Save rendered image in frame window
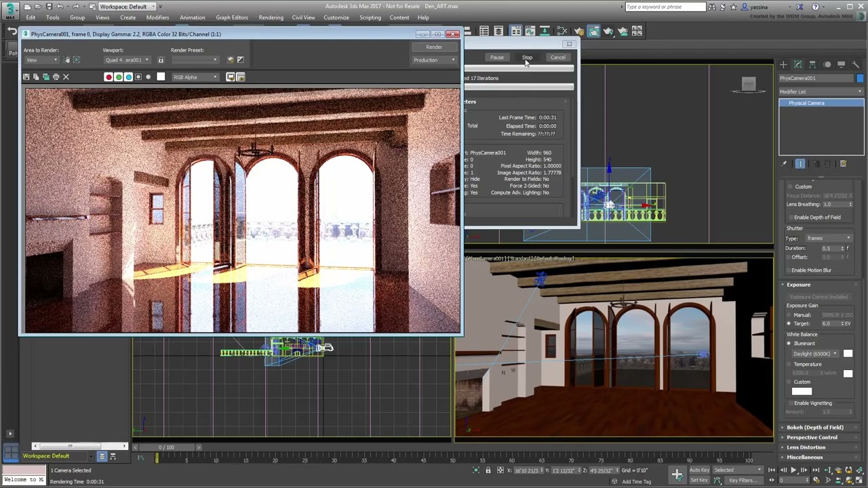This screenshot has height=488, width=868. [26, 77]
